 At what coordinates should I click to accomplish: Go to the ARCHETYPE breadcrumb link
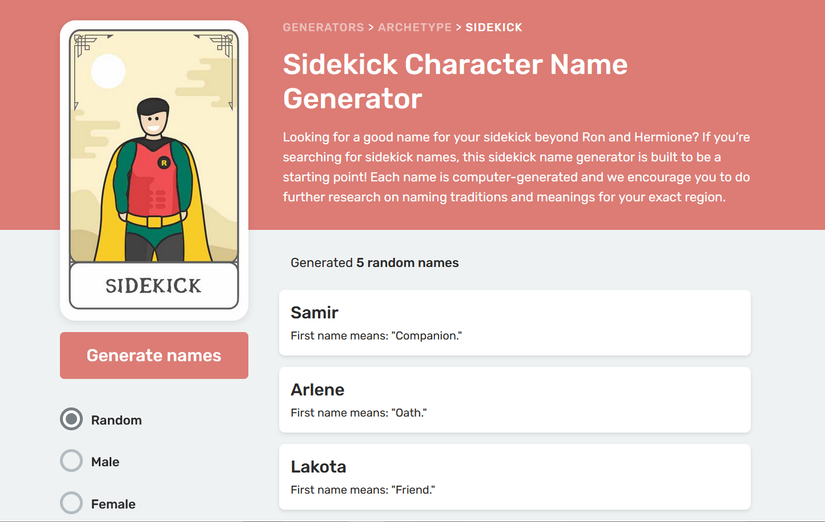pos(415,27)
